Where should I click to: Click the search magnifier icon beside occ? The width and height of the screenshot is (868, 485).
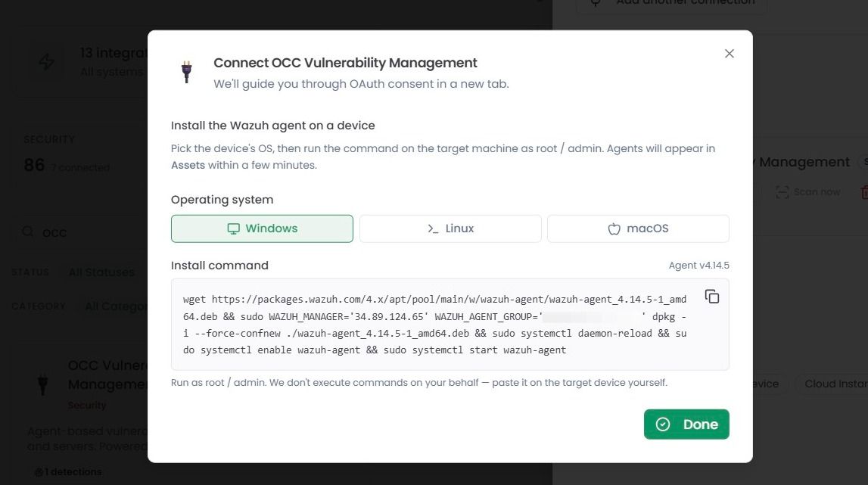coord(28,232)
